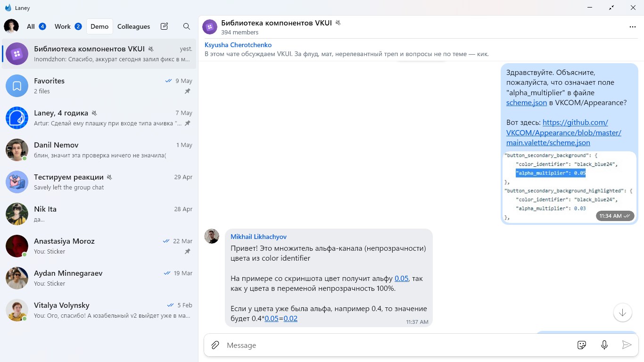Open the Favorites chat

coord(99,86)
